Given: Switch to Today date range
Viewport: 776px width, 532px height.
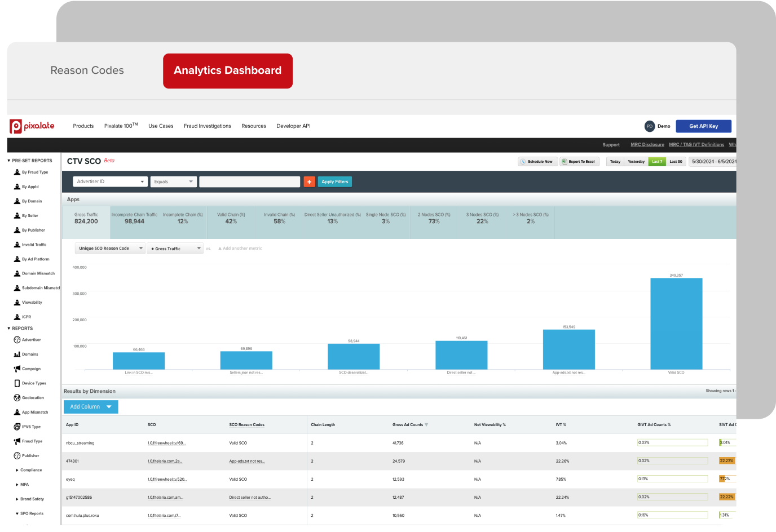Looking at the screenshot, I should tap(615, 161).
